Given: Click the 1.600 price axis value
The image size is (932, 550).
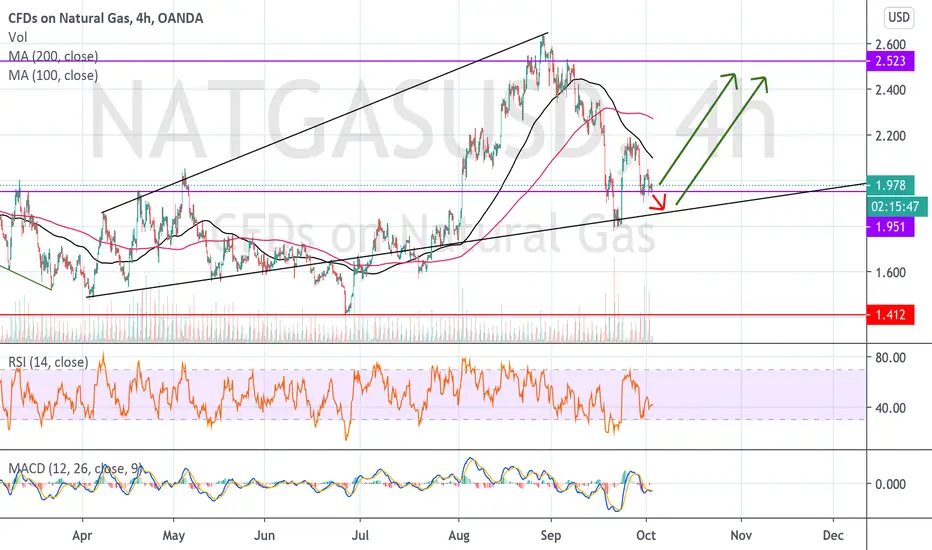Looking at the screenshot, I should [x=890, y=272].
